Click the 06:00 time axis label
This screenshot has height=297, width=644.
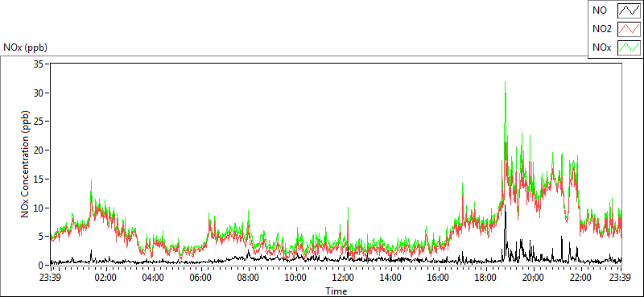(201, 277)
